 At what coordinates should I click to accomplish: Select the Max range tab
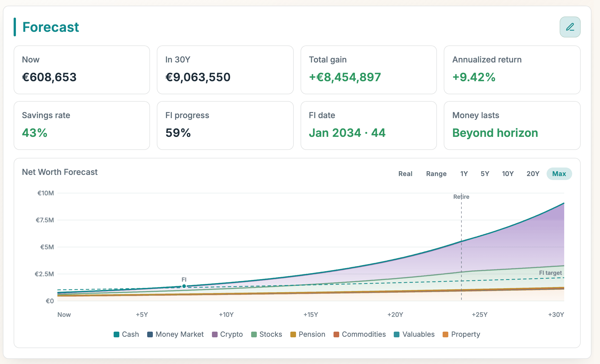(559, 174)
